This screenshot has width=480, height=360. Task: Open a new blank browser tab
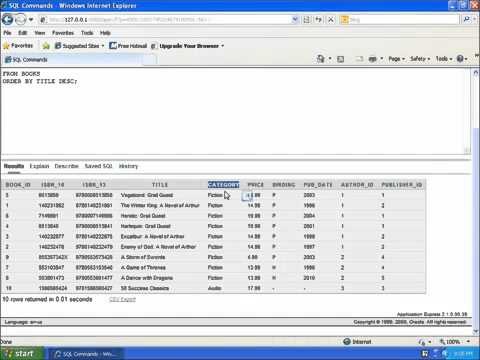150,60
